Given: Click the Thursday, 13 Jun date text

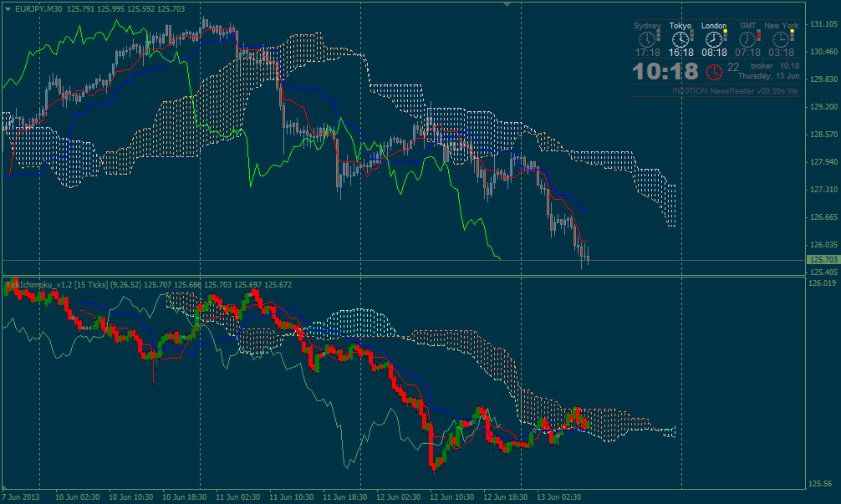Looking at the screenshot, I should (x=768, y=76).
